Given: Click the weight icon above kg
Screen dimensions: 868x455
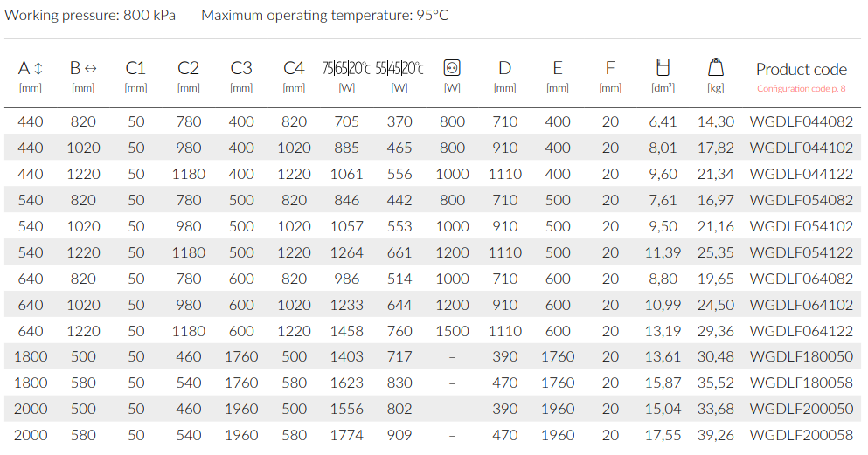Looking at the screenshot, I should [x=716, y=67].
